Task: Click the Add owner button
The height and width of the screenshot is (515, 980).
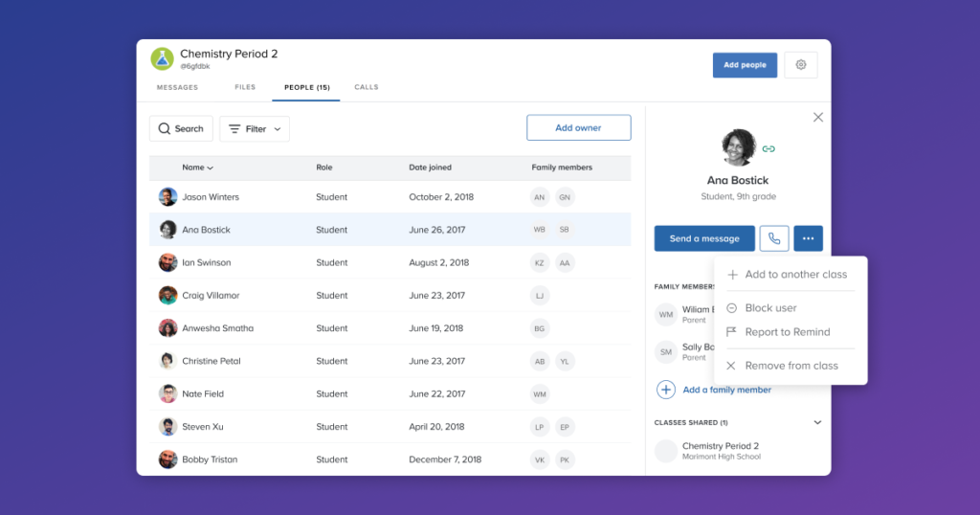Action: [x=579, y=127]
